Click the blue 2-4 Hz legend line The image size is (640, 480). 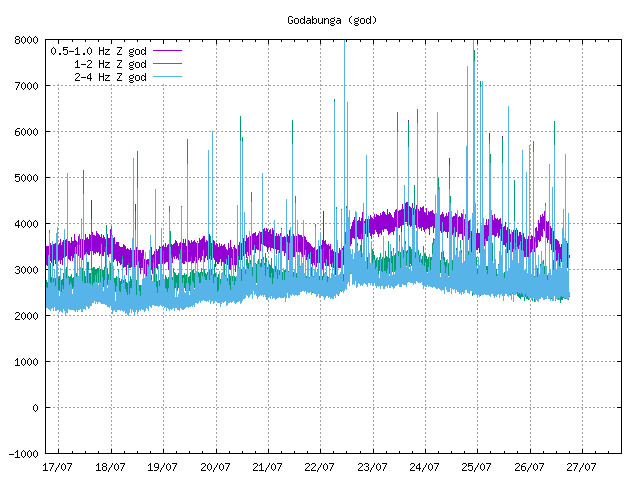tap(167, 77)
